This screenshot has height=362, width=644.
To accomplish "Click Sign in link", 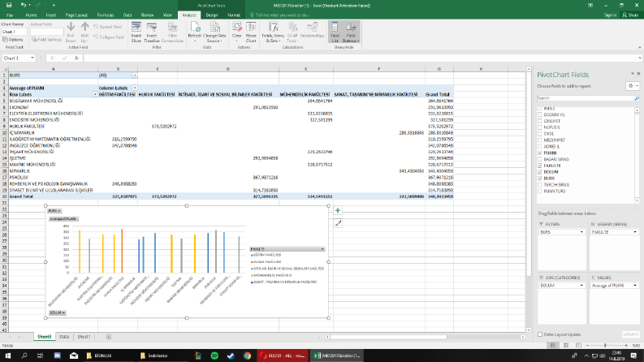I will click(610, 15).
